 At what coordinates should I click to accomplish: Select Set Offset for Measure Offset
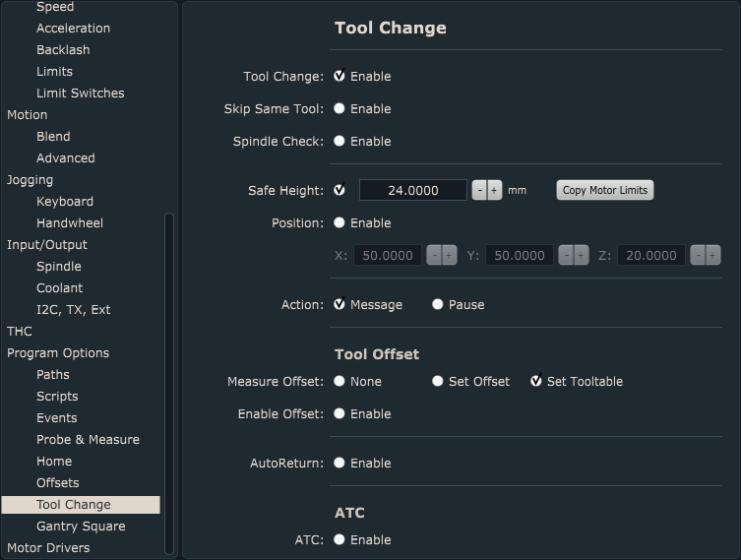(x=438, y=381)
